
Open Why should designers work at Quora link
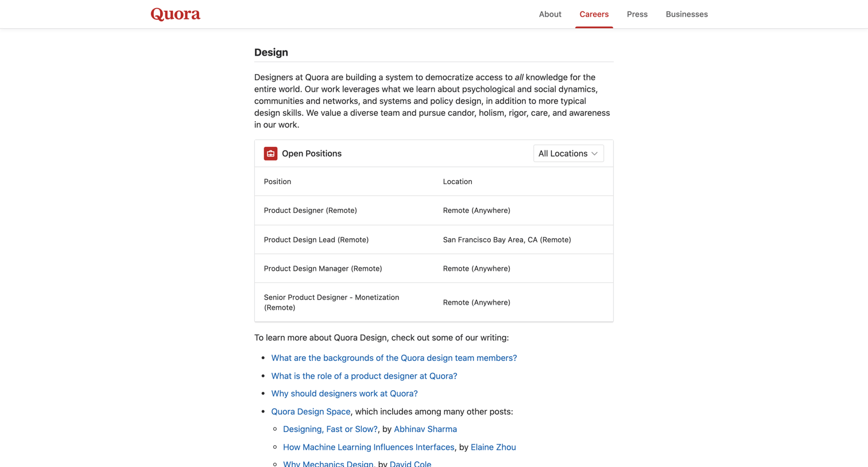pyautogui.click(x=344, y=394)
